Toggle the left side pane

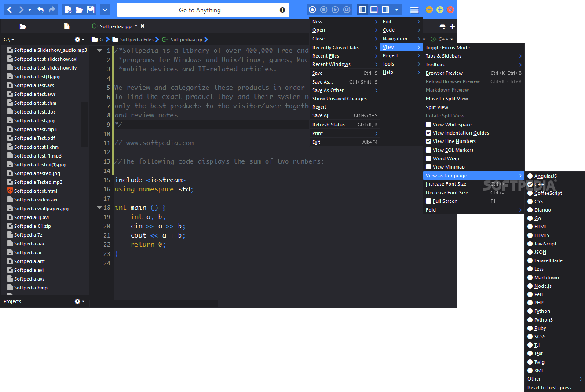click(x=362, y=10)
